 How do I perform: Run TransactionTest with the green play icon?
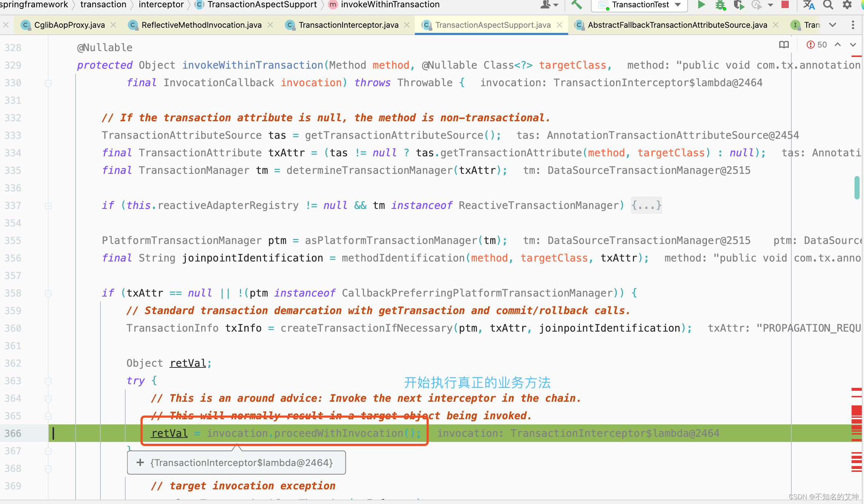(701, 5)
